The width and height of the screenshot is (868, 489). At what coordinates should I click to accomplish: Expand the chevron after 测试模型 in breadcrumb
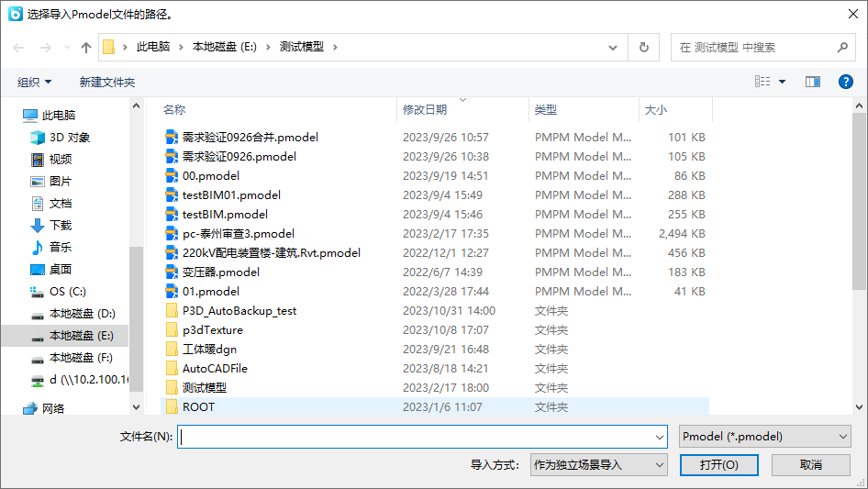tap(335, 47)
